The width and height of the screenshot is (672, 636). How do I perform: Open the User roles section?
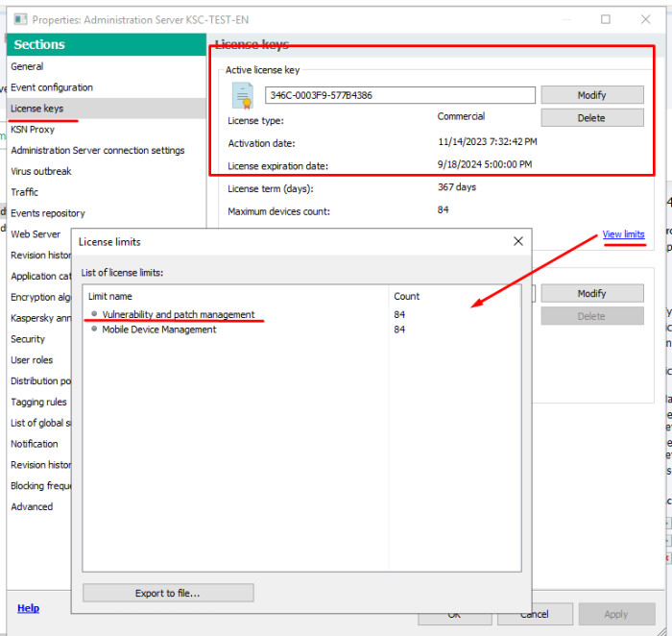tap(32, 360)
